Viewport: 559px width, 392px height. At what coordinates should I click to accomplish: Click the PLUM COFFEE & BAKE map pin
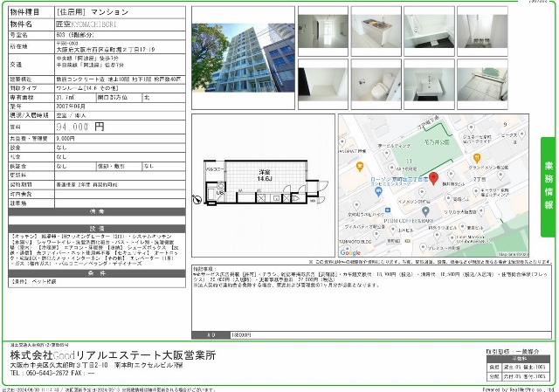point(425,211)
